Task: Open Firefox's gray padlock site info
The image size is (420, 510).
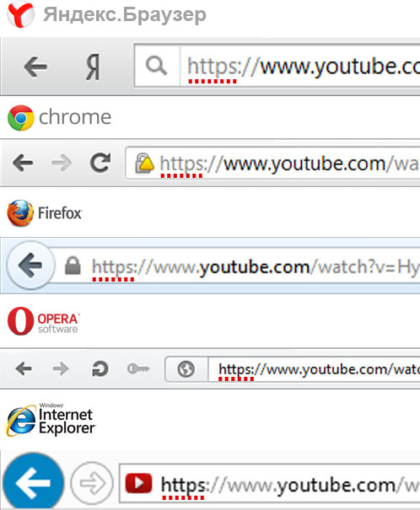Action: click(x=73, y=265)
